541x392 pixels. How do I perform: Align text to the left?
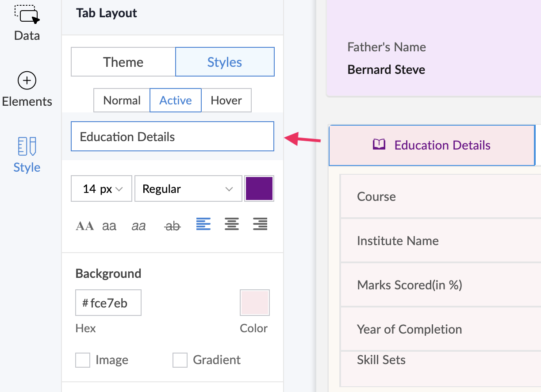tap(203, 225)
